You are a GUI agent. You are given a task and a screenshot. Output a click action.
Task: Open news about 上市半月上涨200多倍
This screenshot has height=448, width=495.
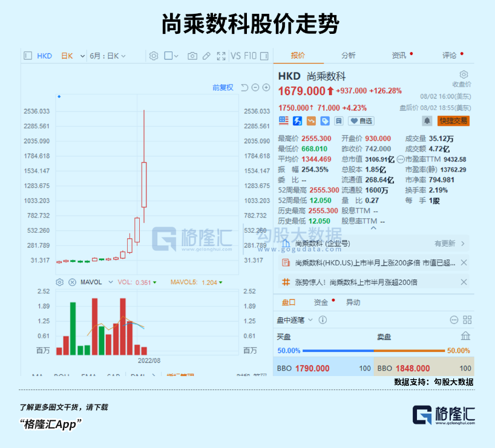(x=375, y=262)
